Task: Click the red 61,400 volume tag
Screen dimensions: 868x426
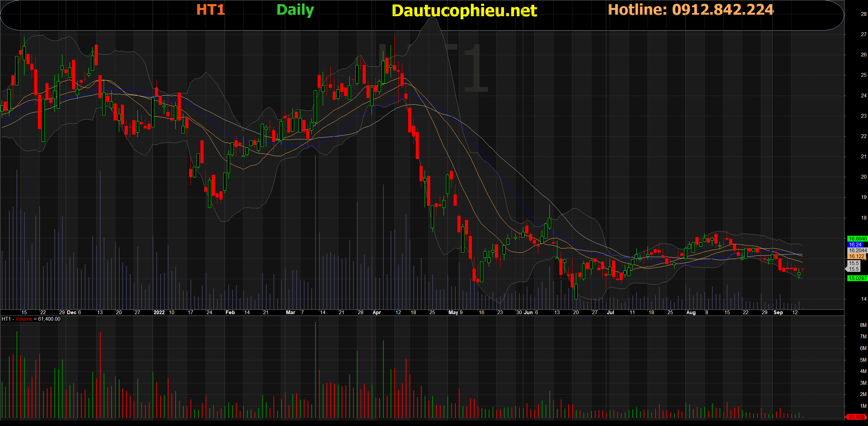Action: click(x=856, y=417)
